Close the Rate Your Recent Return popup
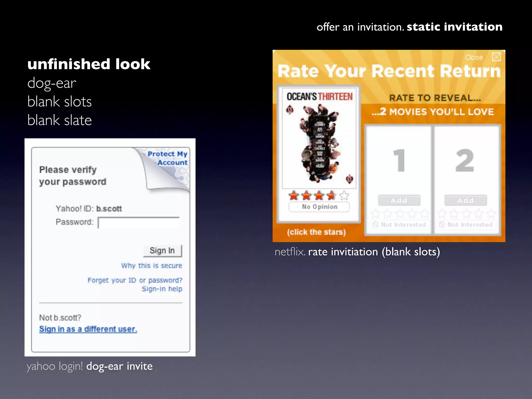This screenshot has height=399, width=532. tap(496, 57)
